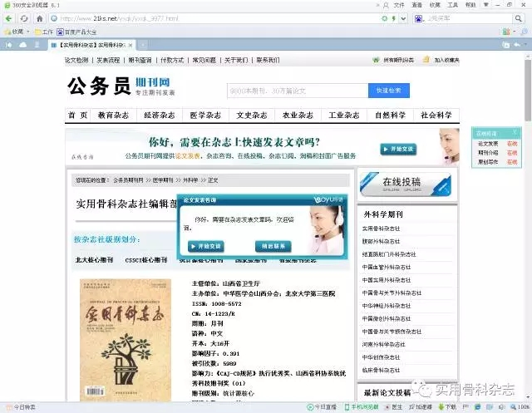Open the 农业杂志 navigation tab

[x=298, y=116]
